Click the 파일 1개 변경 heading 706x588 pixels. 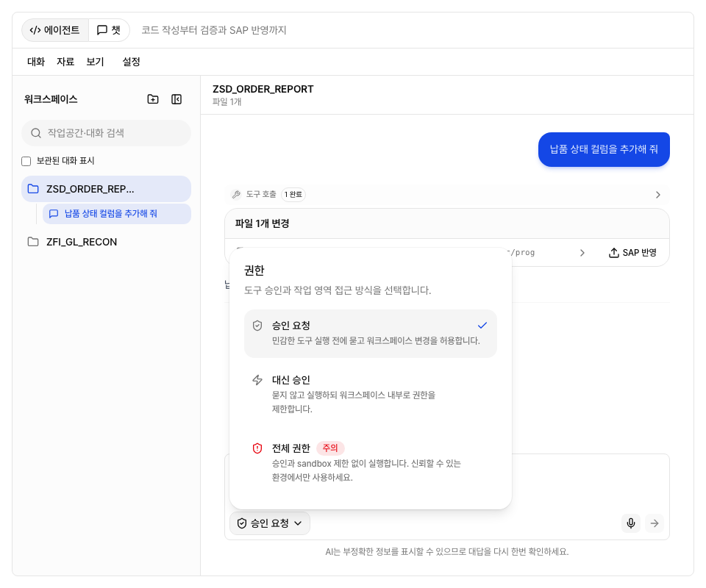click(x=262, y=223)
